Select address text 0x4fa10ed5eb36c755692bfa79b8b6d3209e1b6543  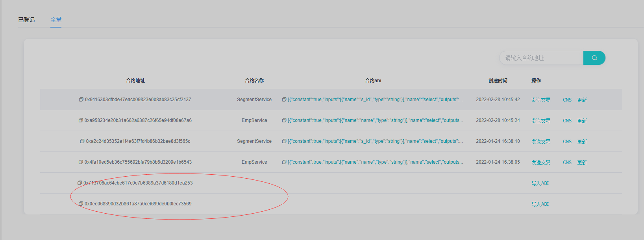coord(138,162)
